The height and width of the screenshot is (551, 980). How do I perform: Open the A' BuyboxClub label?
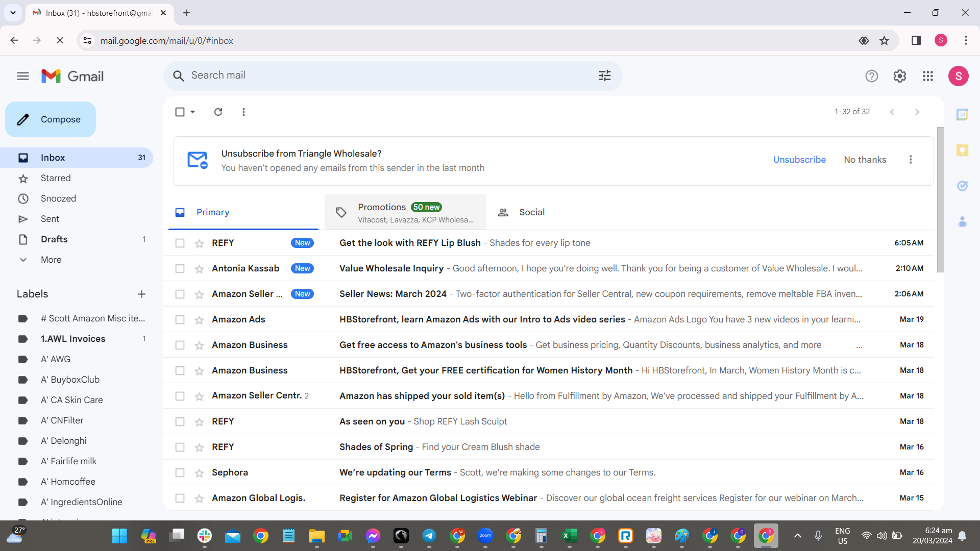70,380
